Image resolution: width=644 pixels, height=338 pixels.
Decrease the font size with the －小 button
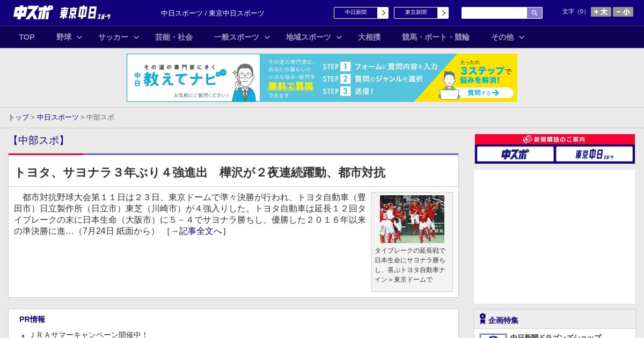pos(623,12)
